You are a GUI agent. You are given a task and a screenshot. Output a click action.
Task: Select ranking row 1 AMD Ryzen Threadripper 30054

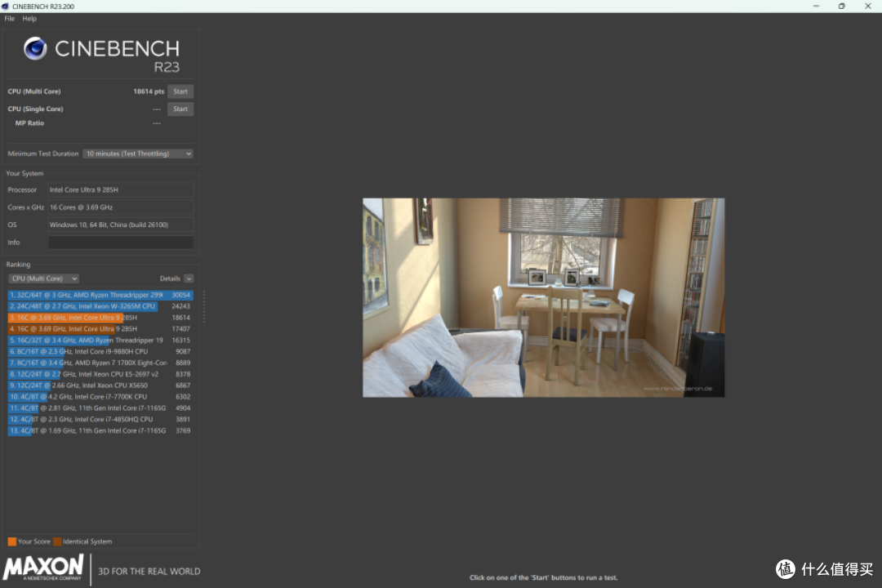point(100,295)
